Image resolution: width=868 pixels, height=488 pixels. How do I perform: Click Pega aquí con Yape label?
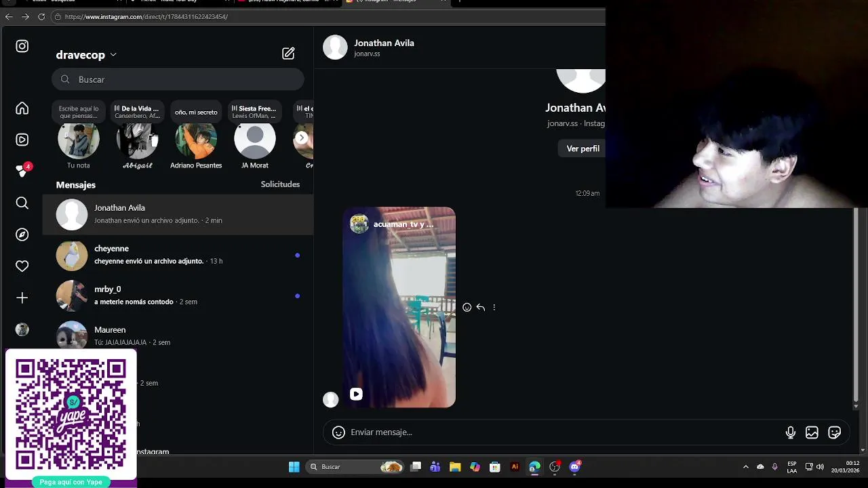click(x=71, y=482)
